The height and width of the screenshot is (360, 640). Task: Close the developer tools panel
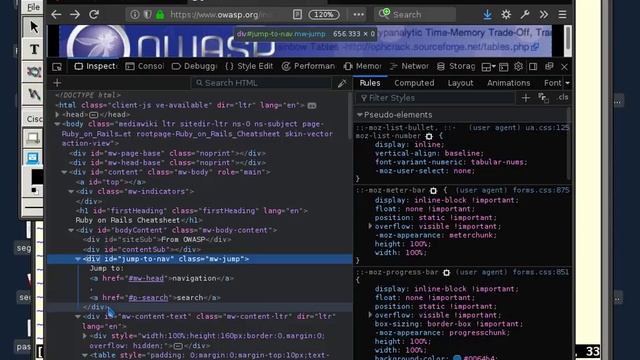564,67
